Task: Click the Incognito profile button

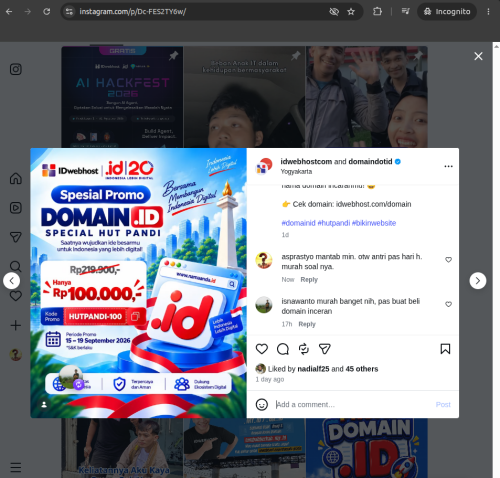Action: coord(447,12)
